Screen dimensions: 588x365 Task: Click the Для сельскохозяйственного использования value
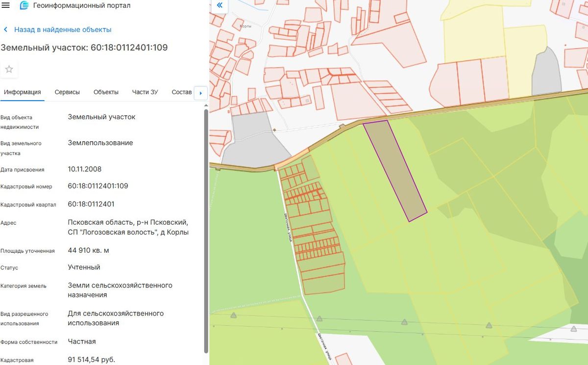(x=116, y=318)
